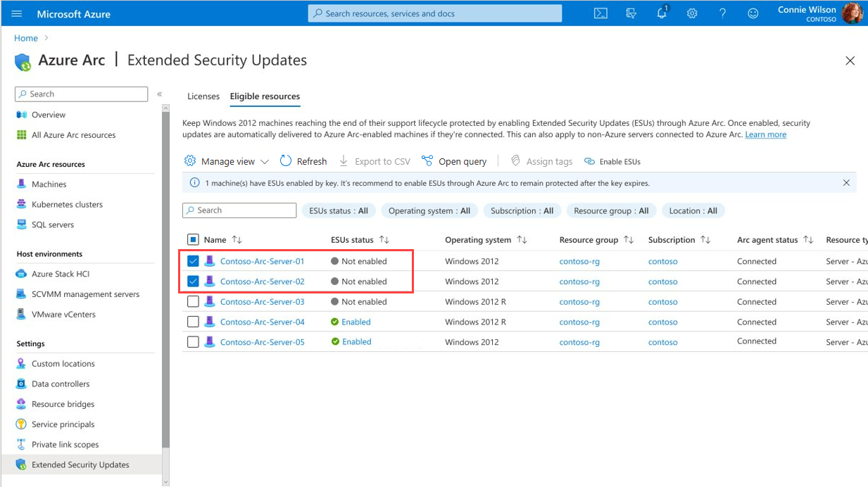
Task: Click the sidebar vertical scrollbar
Action: coord(165,279)
